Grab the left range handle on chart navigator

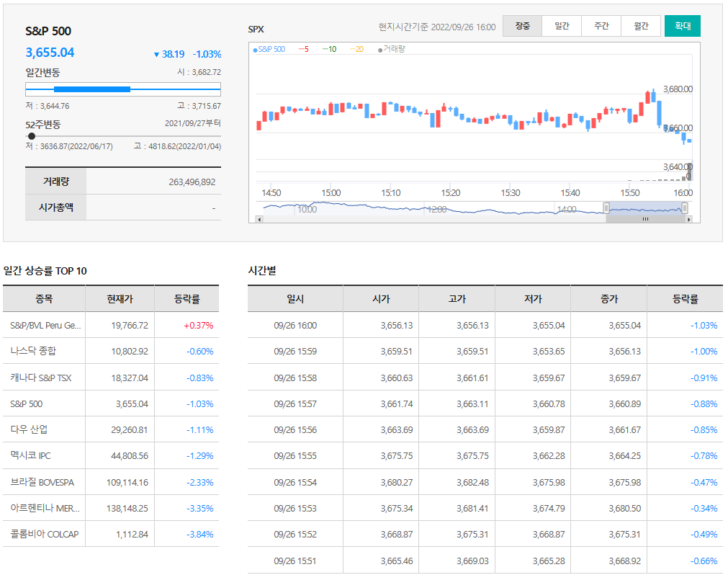pyautogui.click(x=606, y=208)
